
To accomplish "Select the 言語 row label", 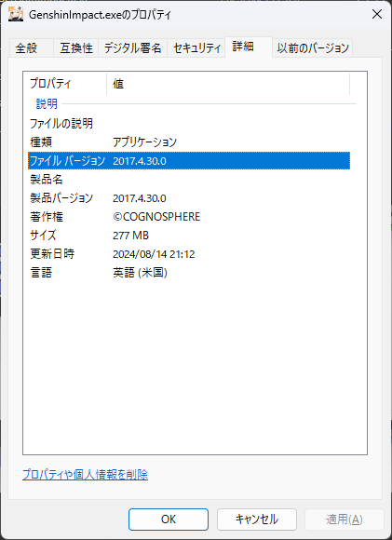I will click(x=41, y=273).
